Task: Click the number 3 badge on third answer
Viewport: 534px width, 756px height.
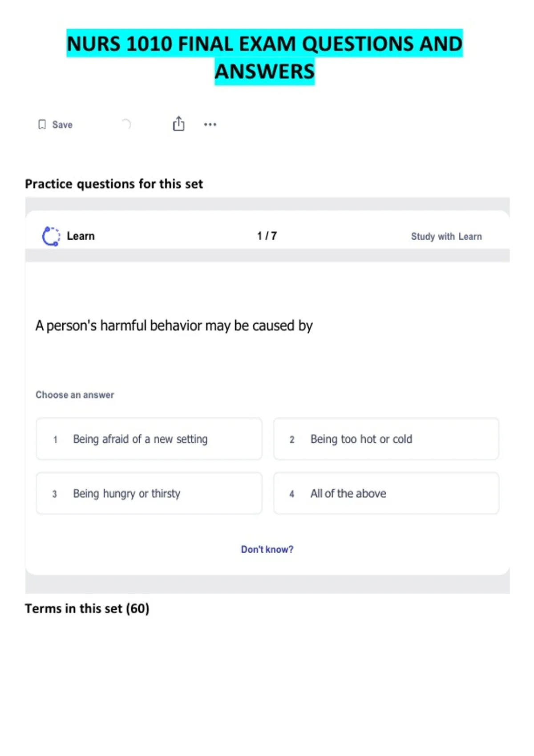Action: [x=55, y=494]
